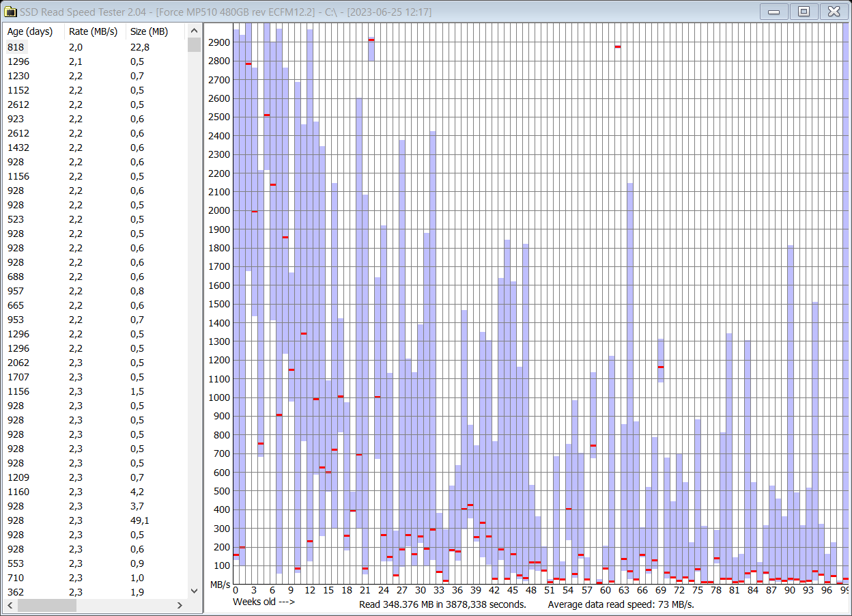The width and height of the screenshot is (852, 616).
Task: Click the rate value 2,1 in the list
Action: pyautogui.click(x=75, y=61)
